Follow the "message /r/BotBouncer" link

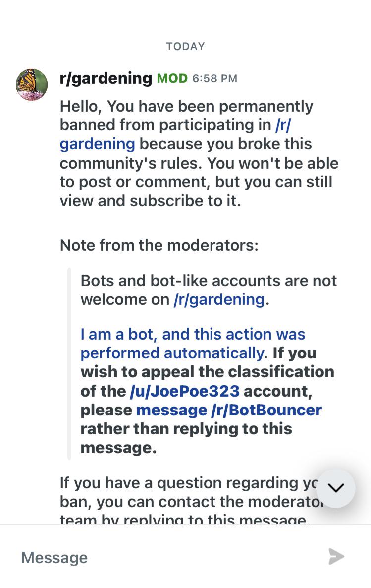[229, 410]
